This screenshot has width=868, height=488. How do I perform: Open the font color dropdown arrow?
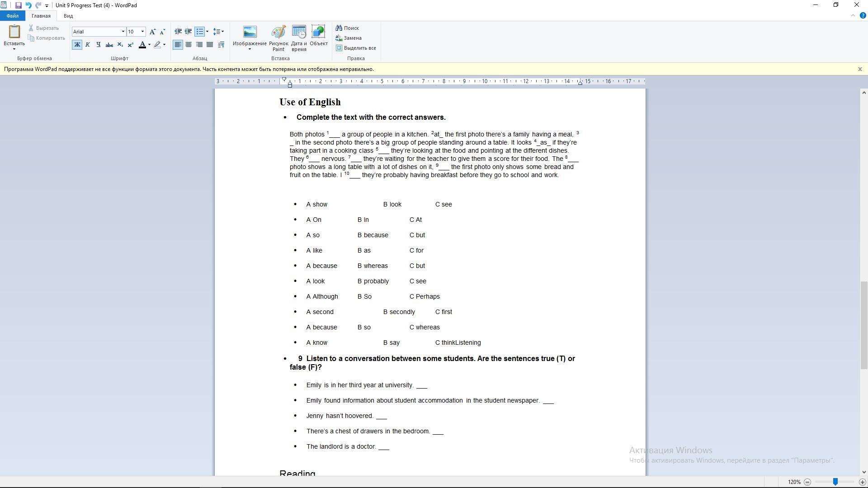pyautogui.click(x=150, y=45)
